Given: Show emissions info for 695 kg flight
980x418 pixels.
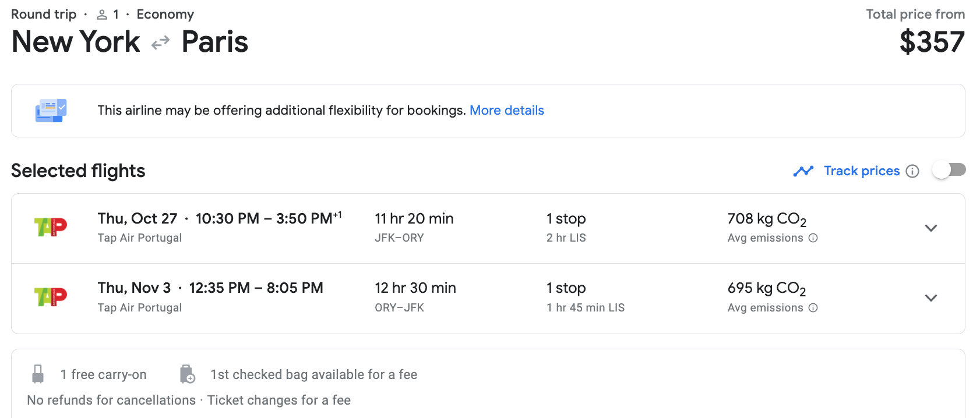Looking at the screenshot, I should coord(813,308).
